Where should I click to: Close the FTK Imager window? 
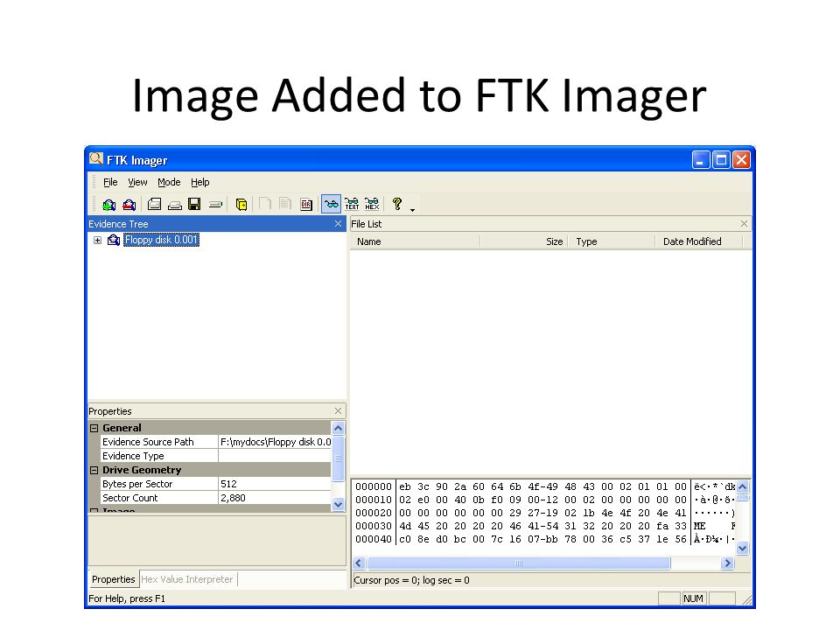pyautogui.click(x=741, y=159)
